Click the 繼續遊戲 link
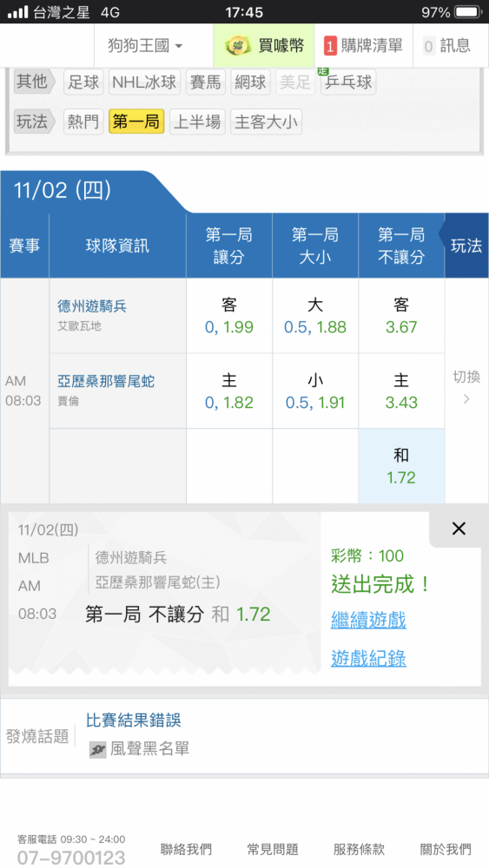Image resolution: width=489 pixels, height=868 pixels. click(368, 620)
